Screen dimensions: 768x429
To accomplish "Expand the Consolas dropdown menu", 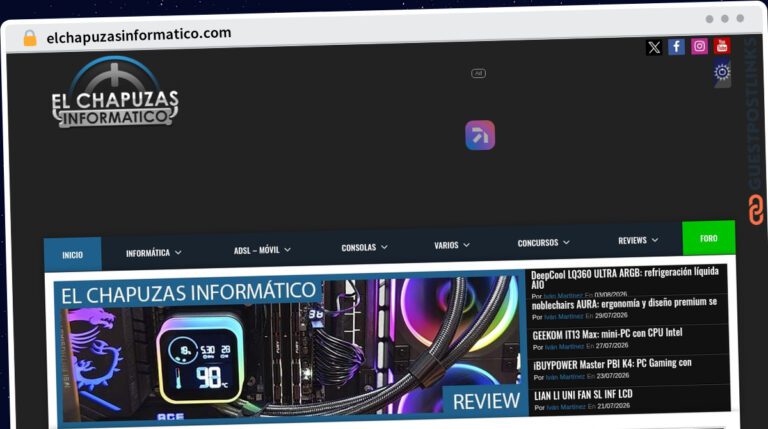I will (364, 247).
